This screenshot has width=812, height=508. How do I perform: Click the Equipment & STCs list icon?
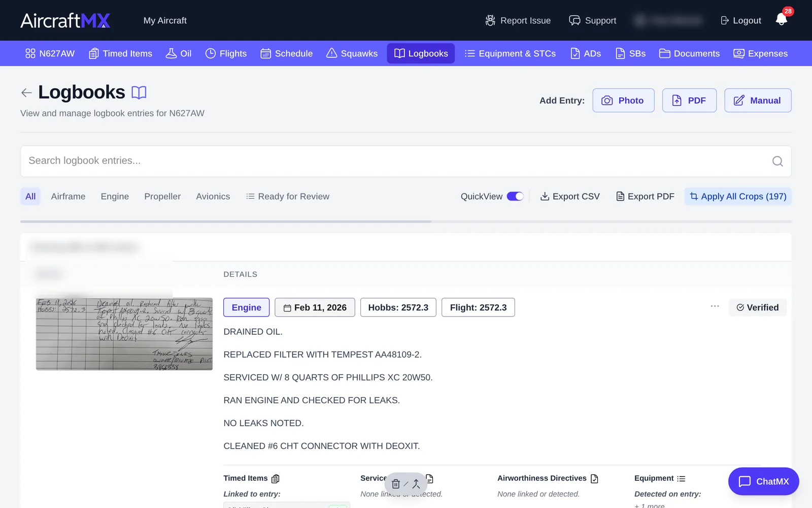[469, 53]
